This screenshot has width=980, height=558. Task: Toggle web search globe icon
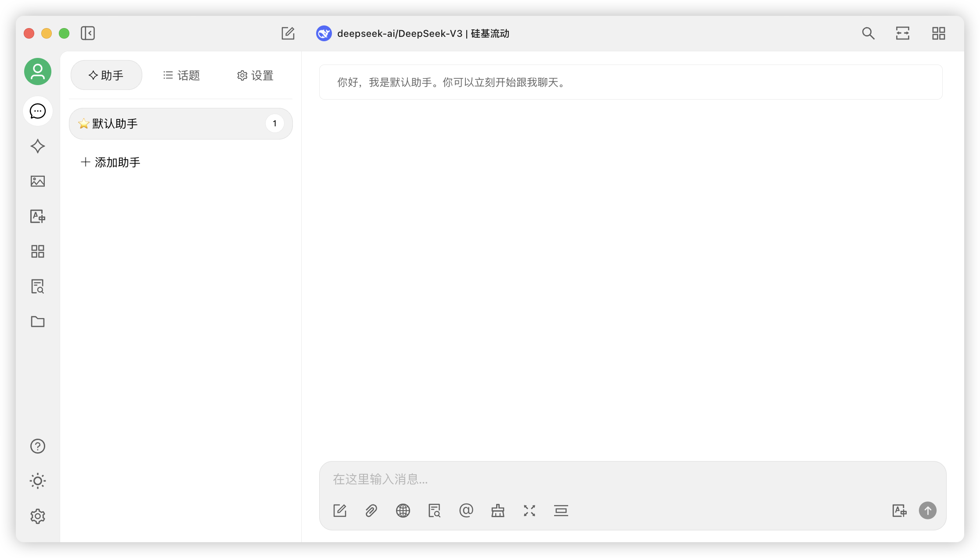[403, 511]
